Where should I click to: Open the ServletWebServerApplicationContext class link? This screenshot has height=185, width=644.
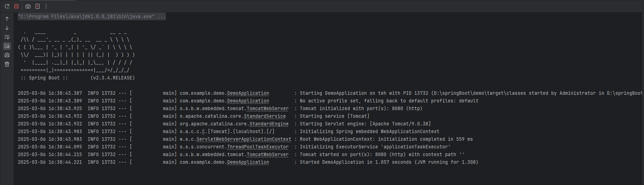(x=244, y=139)
